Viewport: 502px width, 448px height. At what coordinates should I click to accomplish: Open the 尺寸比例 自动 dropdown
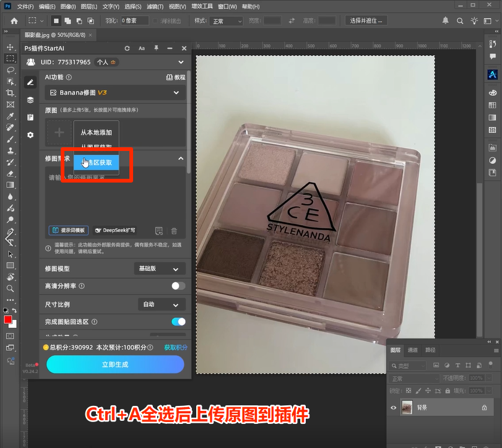point(162,304)
